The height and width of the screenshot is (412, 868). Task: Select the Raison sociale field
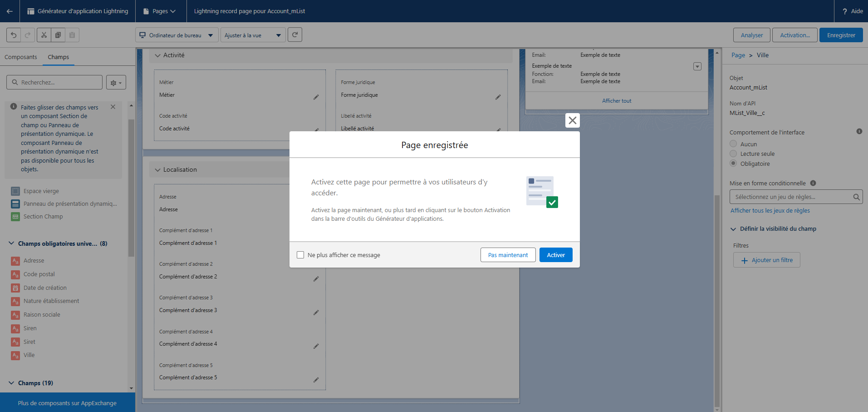click(42, 315)
